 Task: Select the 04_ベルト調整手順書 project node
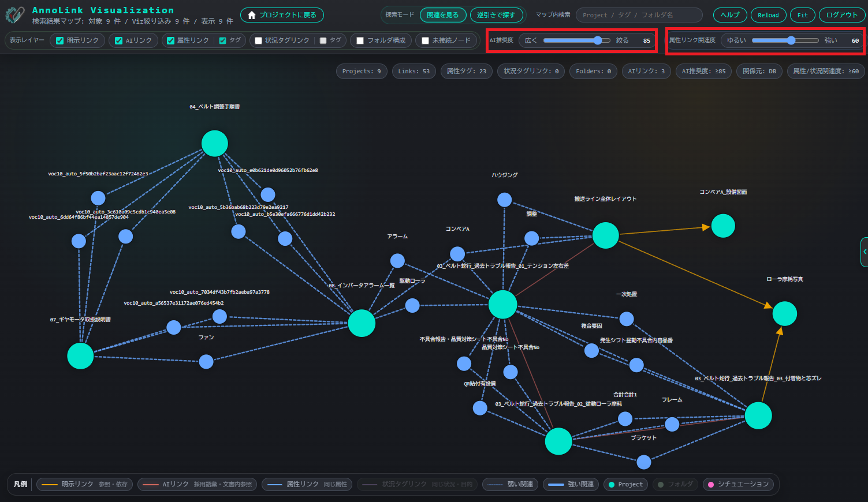pos(215,144)
